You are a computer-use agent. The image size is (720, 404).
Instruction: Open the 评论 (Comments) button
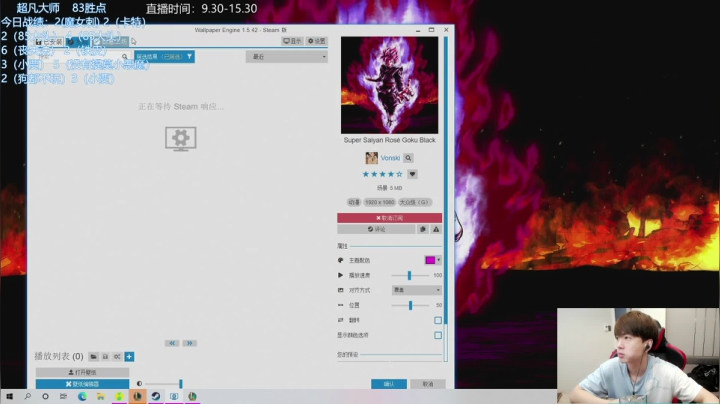(x=377, y=229)
